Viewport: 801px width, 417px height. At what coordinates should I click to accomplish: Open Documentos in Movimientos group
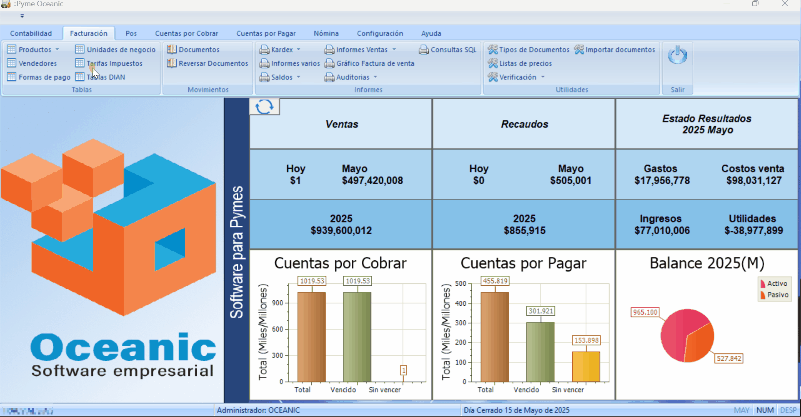(x=198, y=49)
